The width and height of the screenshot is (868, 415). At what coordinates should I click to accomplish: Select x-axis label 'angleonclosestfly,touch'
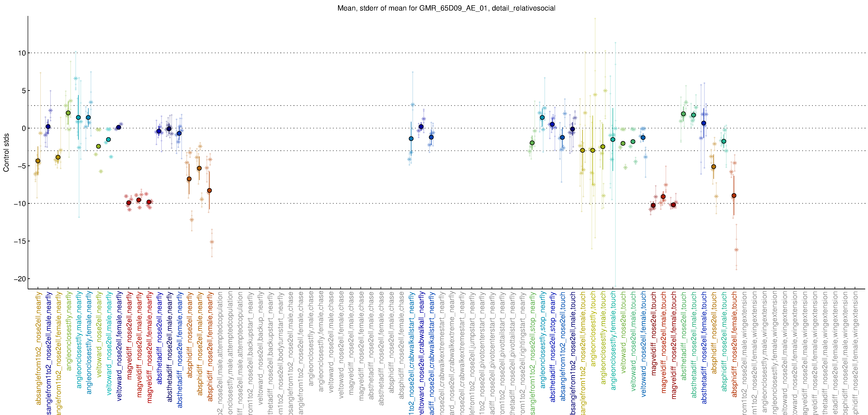click(593, 329)
